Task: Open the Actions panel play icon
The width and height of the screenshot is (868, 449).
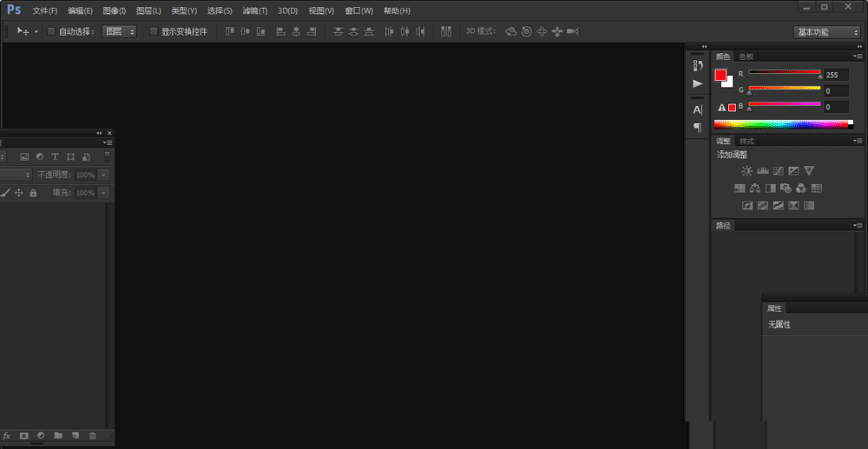Action: pyautogui.click(x=698, y=83)
